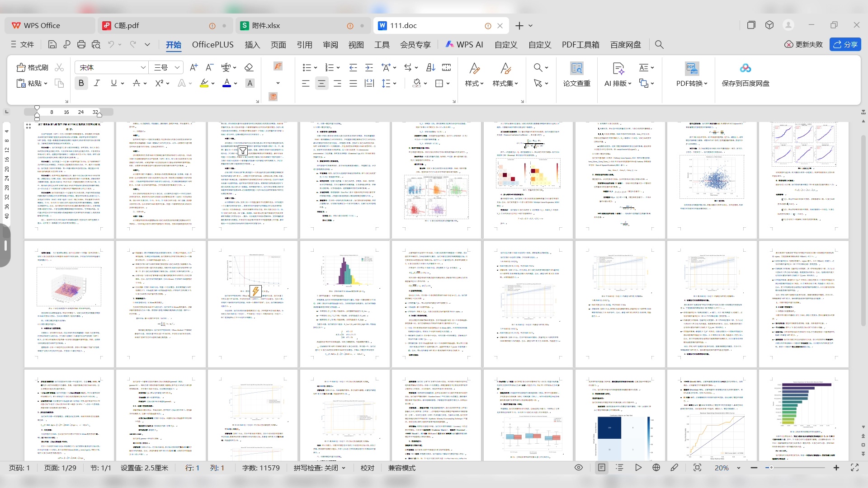Click the align right icon
The image size is (868, 488).
tap(337, 83)
